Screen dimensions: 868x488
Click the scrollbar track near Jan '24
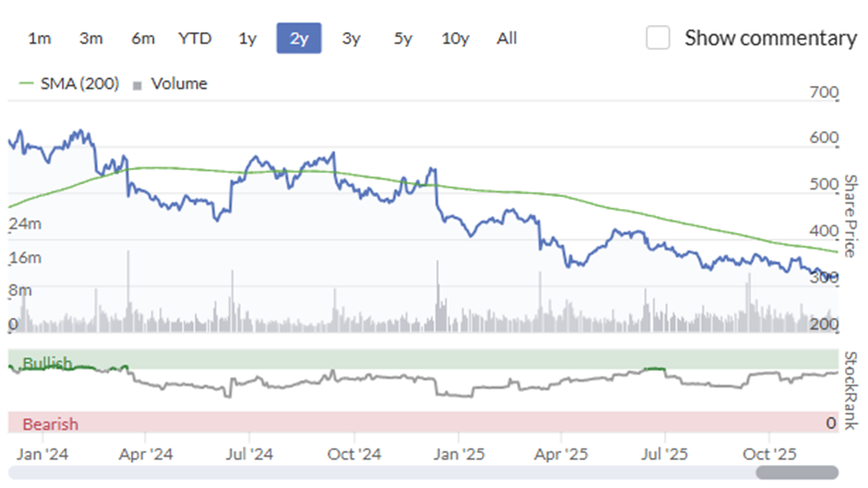[x=42, y=472]
